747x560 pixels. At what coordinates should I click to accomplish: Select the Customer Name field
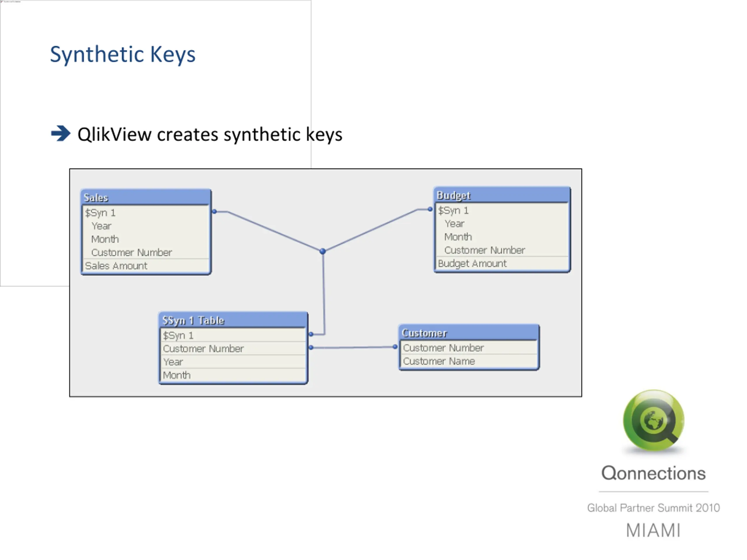click(469, 361)
